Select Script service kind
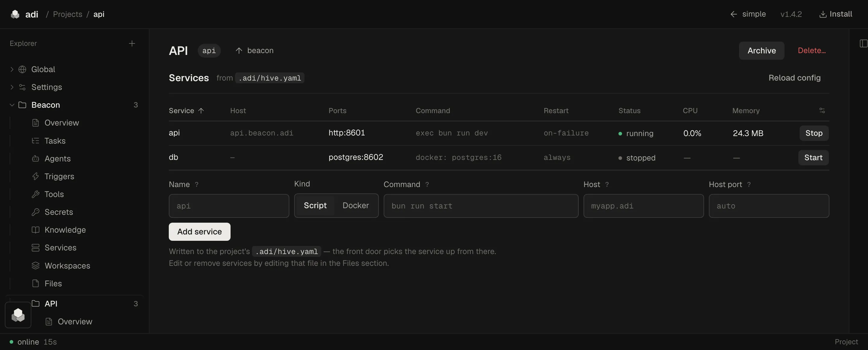 315,206
